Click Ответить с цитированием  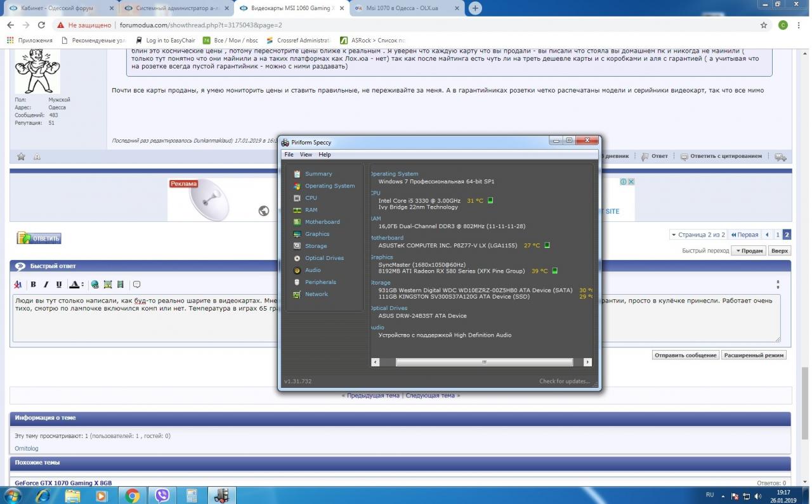pos(721,156)
